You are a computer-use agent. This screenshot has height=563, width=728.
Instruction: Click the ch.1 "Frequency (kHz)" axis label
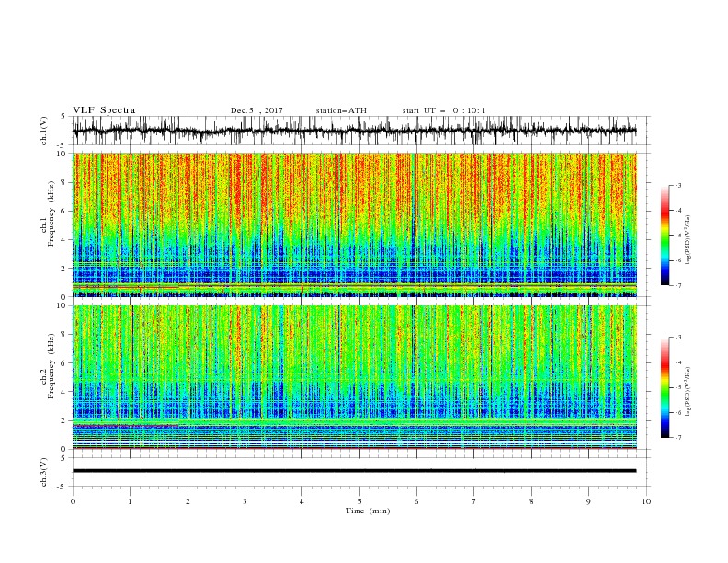51,213
